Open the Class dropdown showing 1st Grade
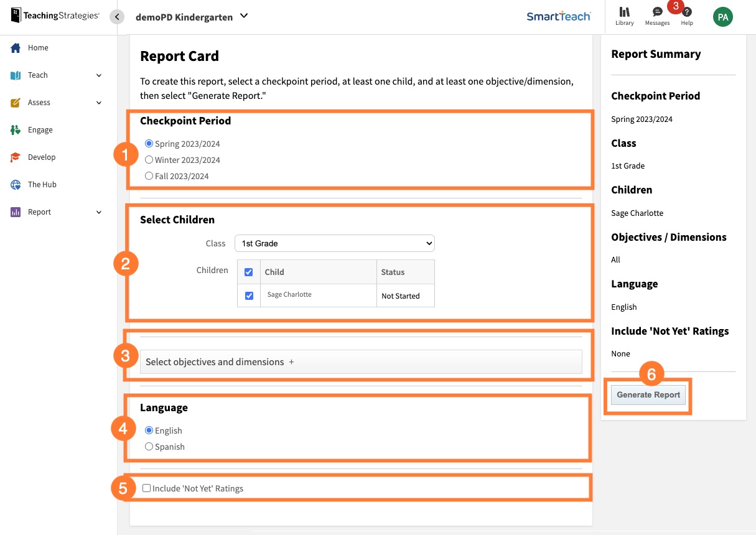Viewport: 756px width, 535px height. coord(334,243)
